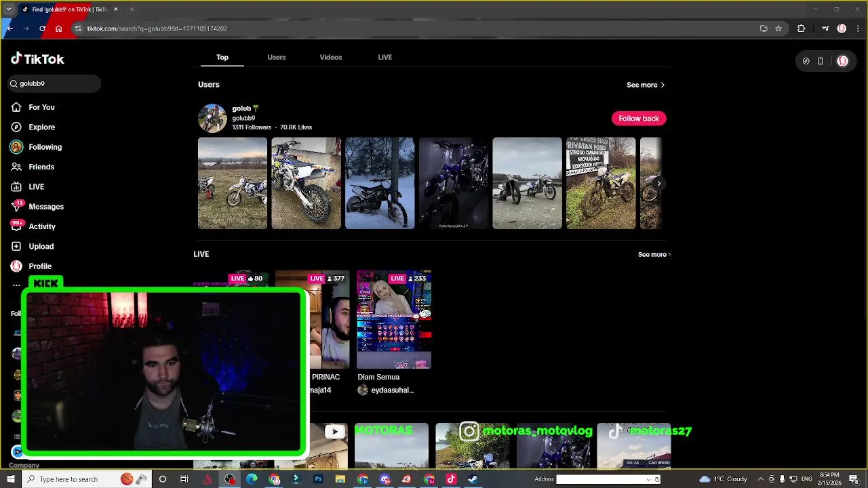Close the TikTok browser tab
Screen dimensions: 868x488
click(x=115, y=9)
